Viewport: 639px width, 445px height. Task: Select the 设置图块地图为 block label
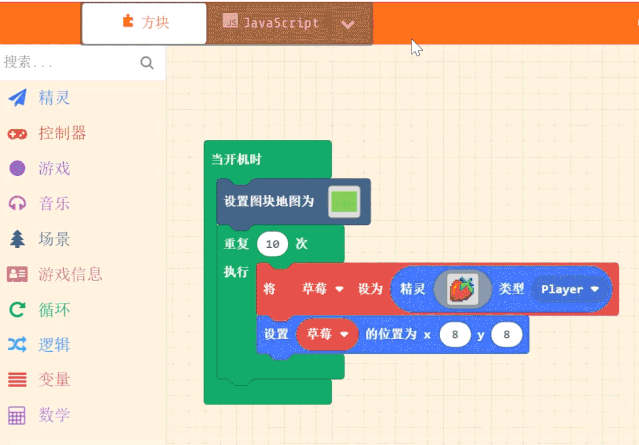269,201
